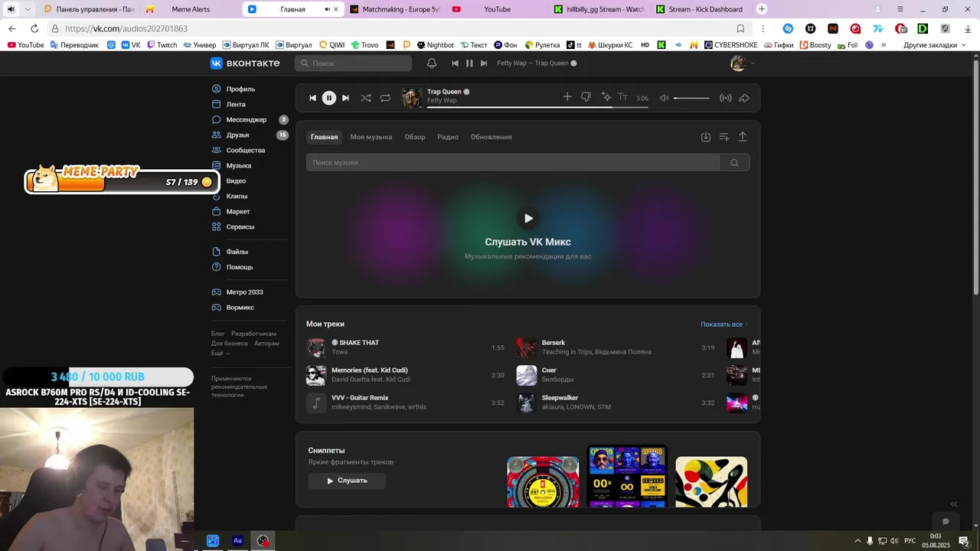Image resolution: width=980 pixels, height=551 pixels.
Task: Show hidden bookmarks with » chevron
Action: (884, 45)
